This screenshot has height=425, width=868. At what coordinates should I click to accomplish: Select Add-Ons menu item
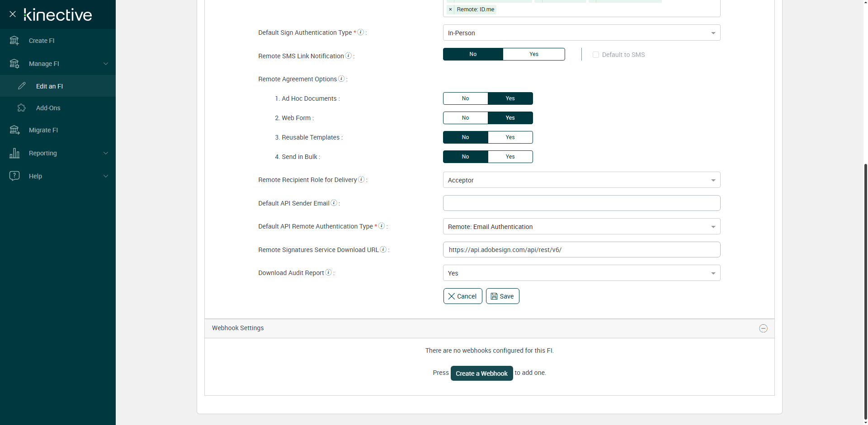tap(58, 108)
